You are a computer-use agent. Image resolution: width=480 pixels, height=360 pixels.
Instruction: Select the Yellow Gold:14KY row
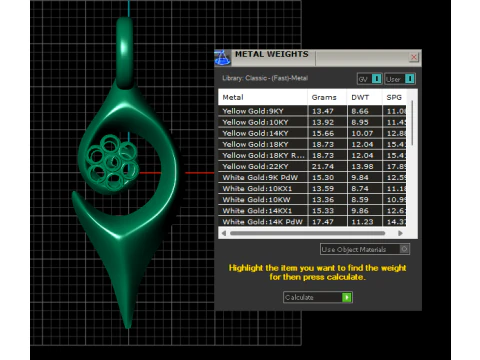[x=312, y=133]
